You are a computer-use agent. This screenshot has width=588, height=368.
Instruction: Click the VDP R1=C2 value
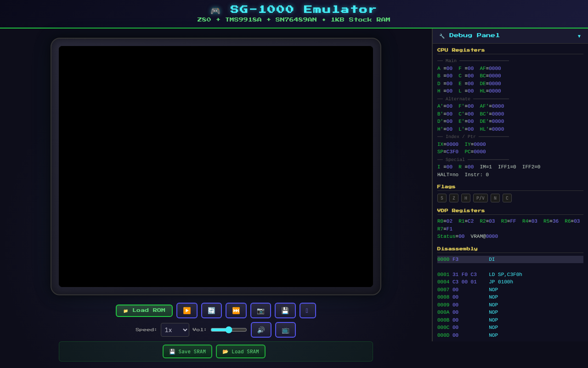pos(466,221)
